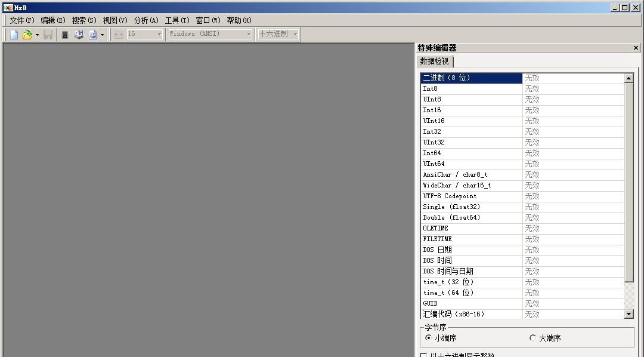The height and width of the screenshot is (357, 644).
Task: Click the data inspector scrollbar down arrow
Action: coord(629,313)
